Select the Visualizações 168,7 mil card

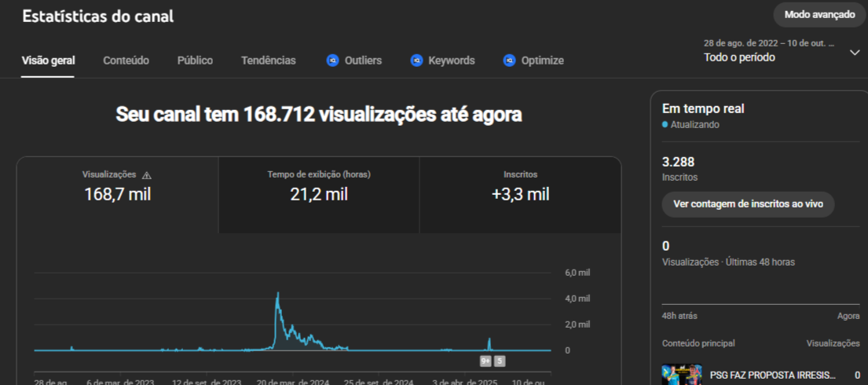(117, 194)
